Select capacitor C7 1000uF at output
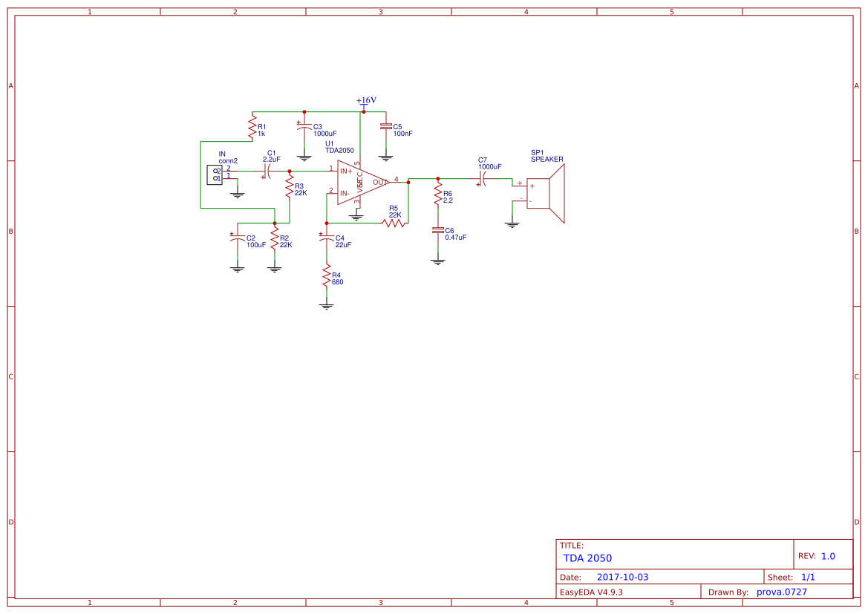The width and height of the screenshot is (868, 614). point(483,179)
